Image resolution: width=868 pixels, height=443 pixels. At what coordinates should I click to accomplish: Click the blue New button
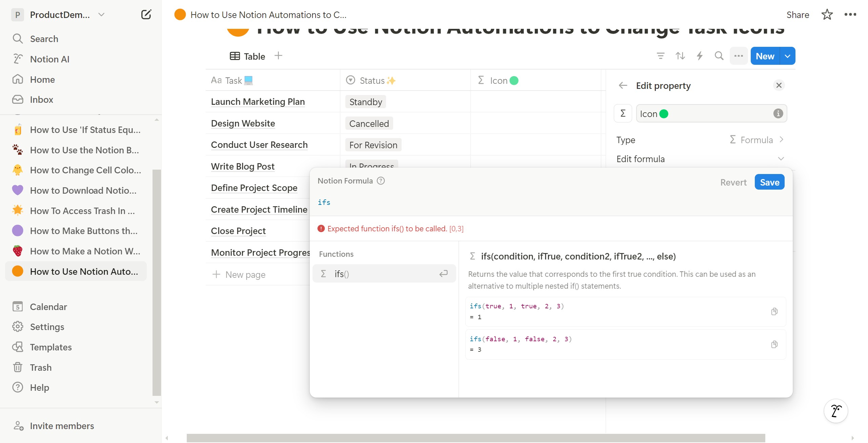765,56
